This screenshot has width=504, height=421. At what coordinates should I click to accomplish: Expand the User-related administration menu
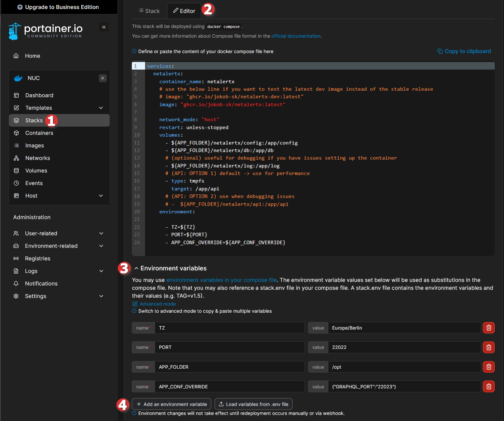[x=101, y=233]
